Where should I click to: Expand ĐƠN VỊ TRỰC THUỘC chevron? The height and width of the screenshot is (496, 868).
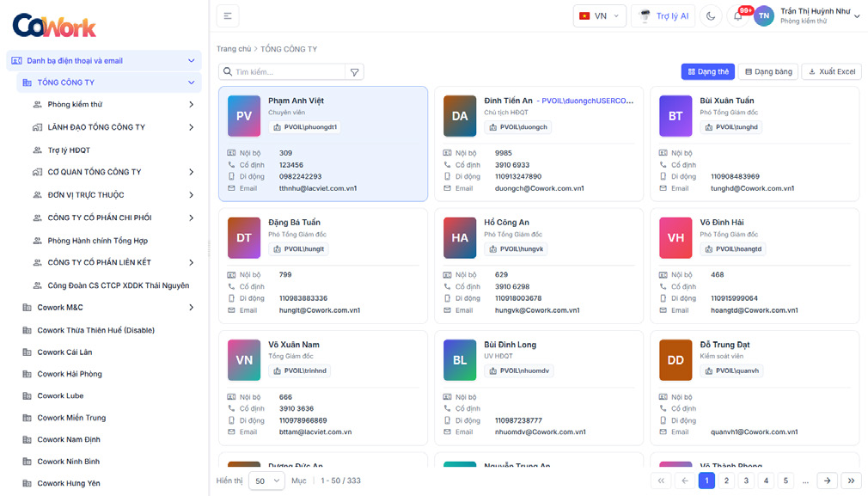(x=191, y=195)
